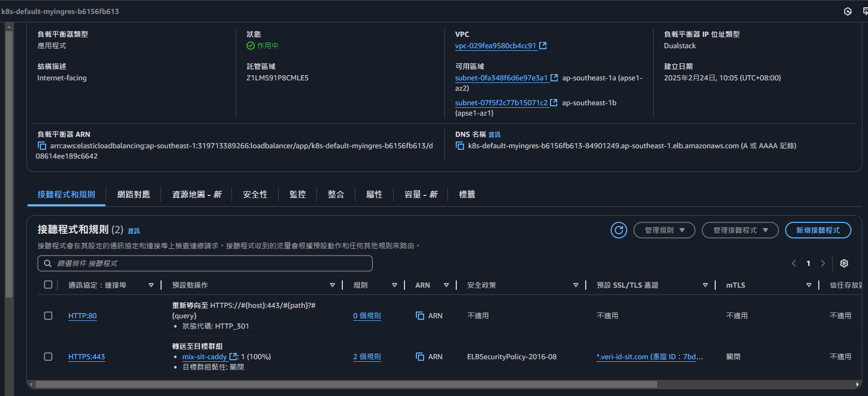Image resolution: width=868 pixels, height=396 pixels.
Task: Copy the DNS name
Action: point(459,146)
